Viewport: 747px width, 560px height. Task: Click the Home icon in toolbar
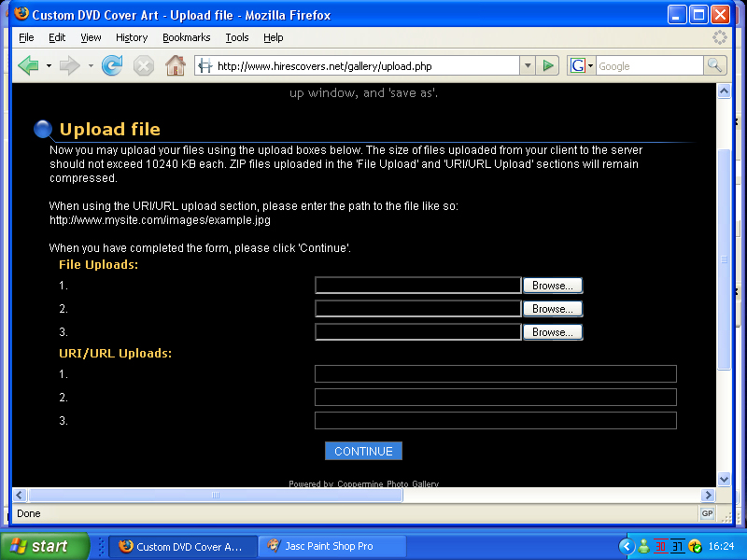click(175, 66)
